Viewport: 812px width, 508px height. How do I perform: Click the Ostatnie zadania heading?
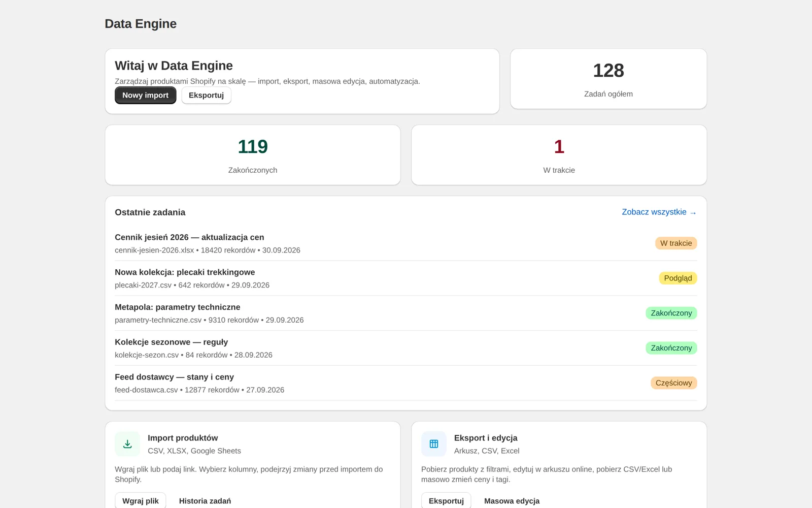tap(150, 212)
